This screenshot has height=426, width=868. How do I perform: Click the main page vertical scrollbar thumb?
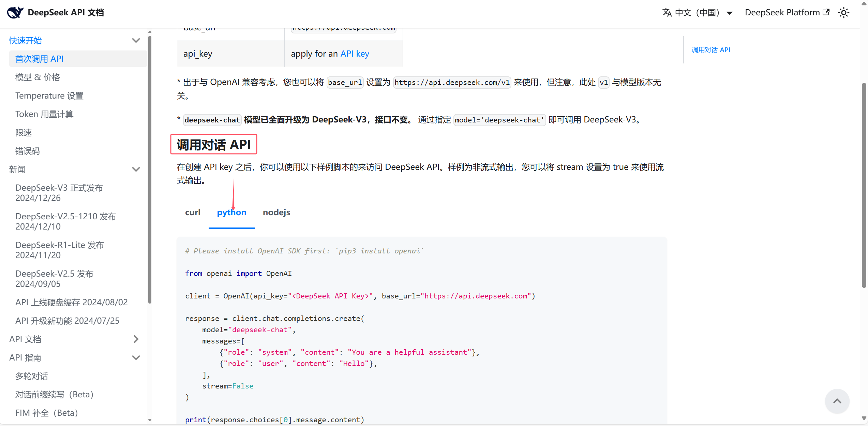(x=864, y=185)
